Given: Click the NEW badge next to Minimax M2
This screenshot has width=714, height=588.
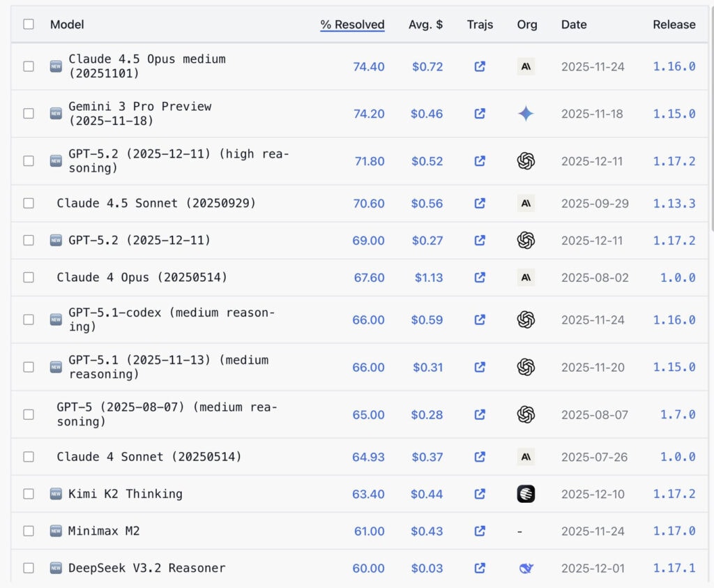Looking at the screenshot, I should click(55, 531).
